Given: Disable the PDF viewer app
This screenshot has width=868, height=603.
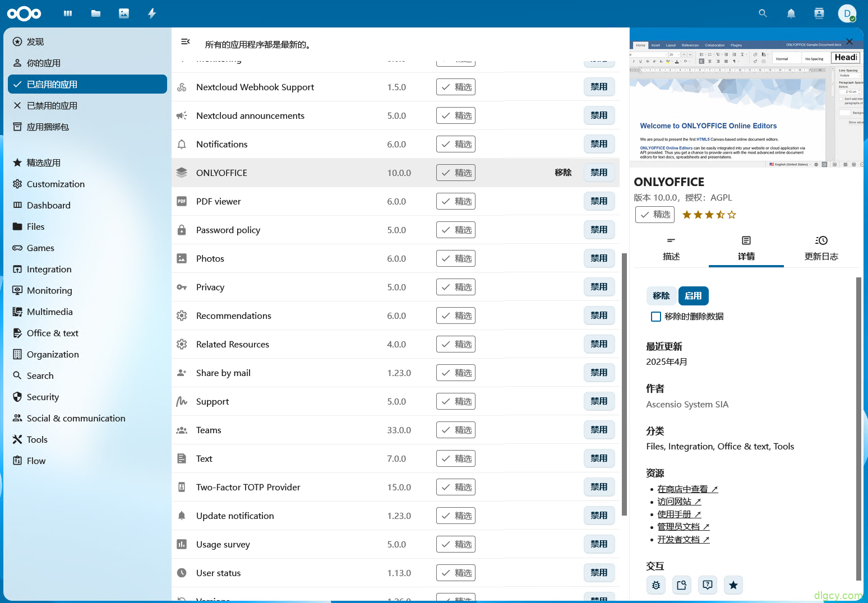Looking at the screenshot, I should click(599, 201).
